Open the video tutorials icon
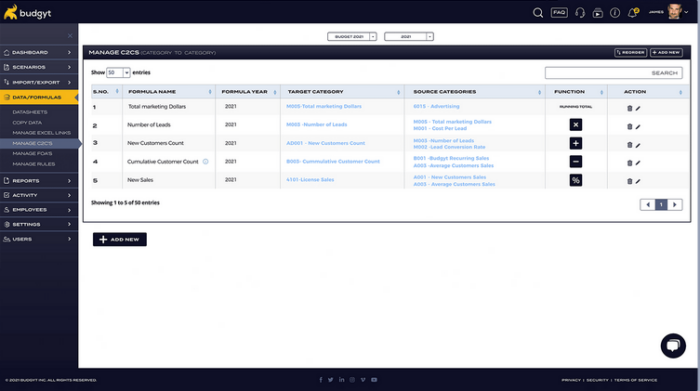 [x=598, y=13]
